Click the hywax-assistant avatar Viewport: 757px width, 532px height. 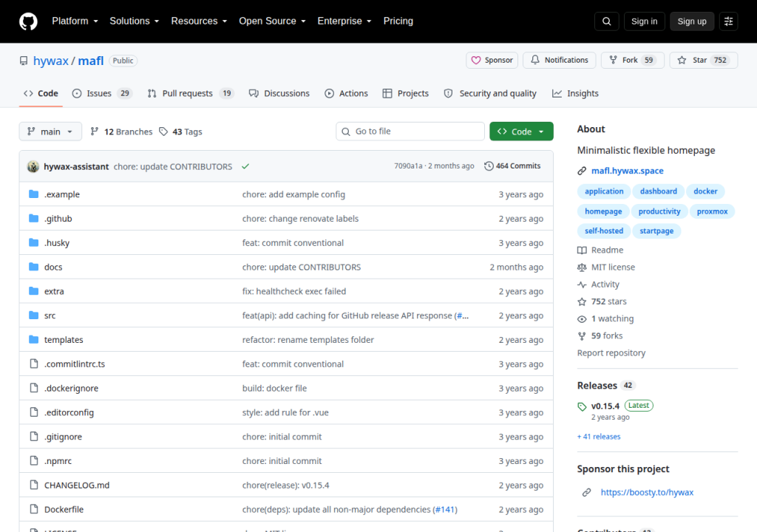pyautogui.click(x=33, y=166)
